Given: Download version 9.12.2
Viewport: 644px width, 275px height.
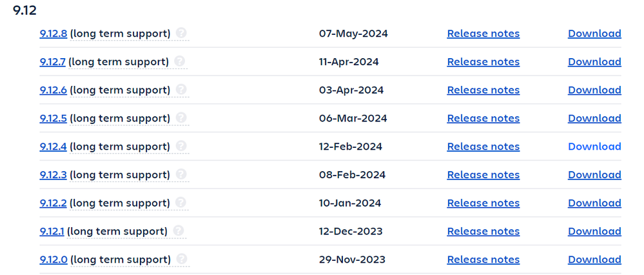Looking at the screenshot, I should pos(594,203).
